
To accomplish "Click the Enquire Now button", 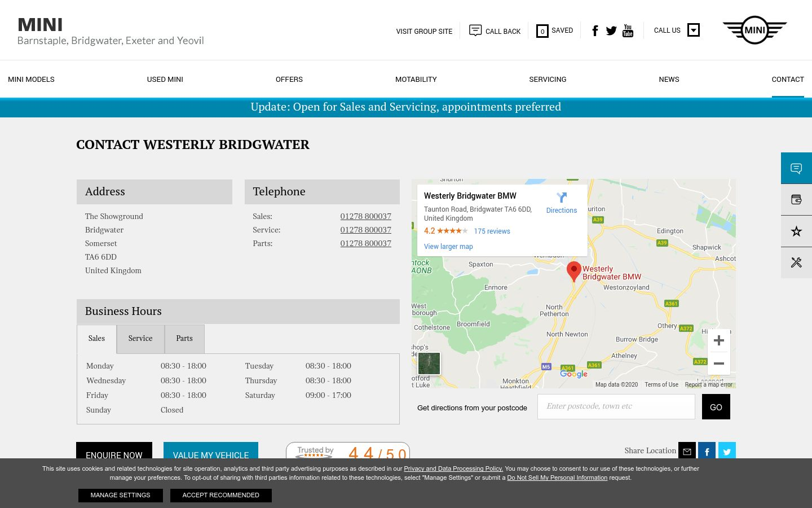I will point(114,450).
